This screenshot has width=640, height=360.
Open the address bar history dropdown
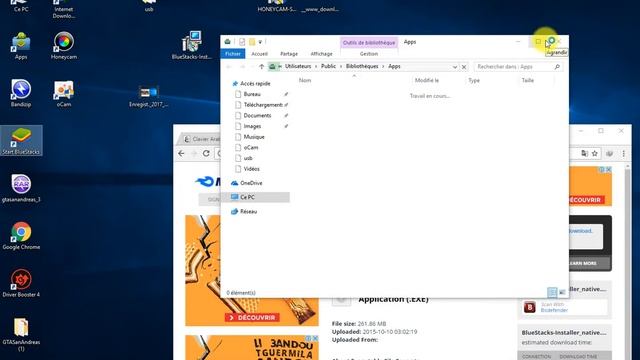455,67
